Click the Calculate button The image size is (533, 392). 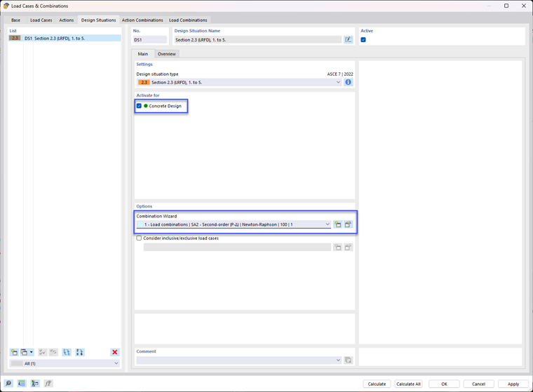click(377, 384)
